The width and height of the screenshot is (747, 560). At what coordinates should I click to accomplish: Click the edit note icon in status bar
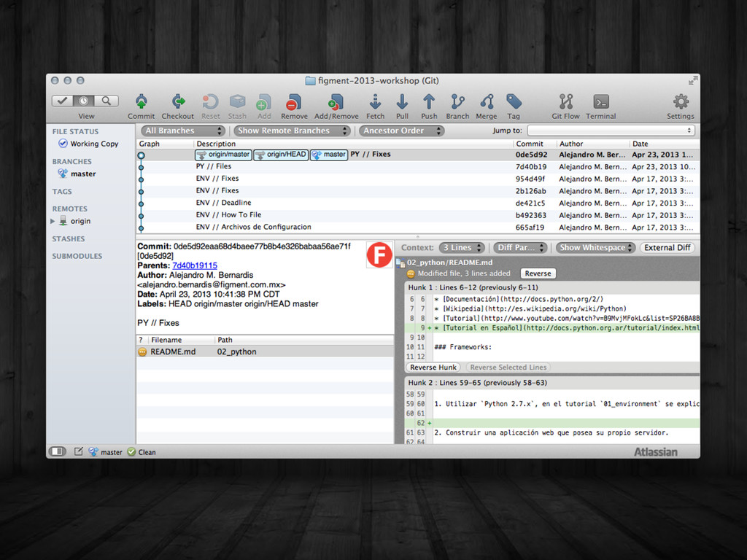tap(79, 451)
